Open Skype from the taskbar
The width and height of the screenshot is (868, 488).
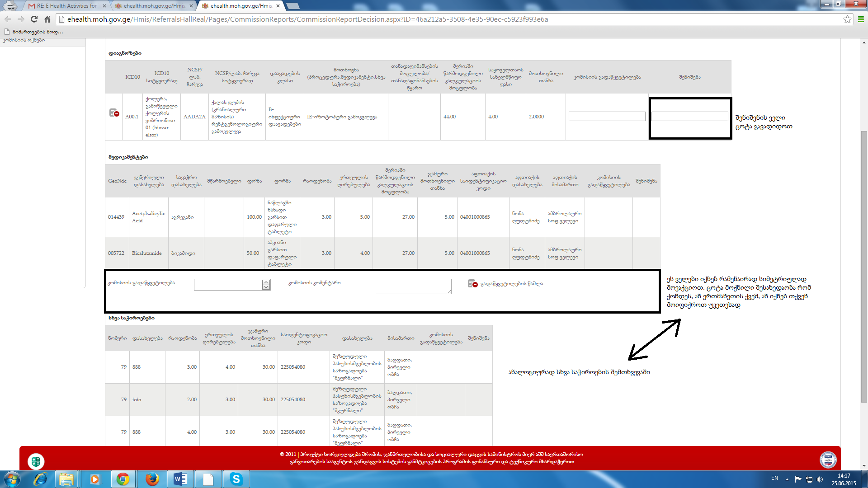coord(236,479)
